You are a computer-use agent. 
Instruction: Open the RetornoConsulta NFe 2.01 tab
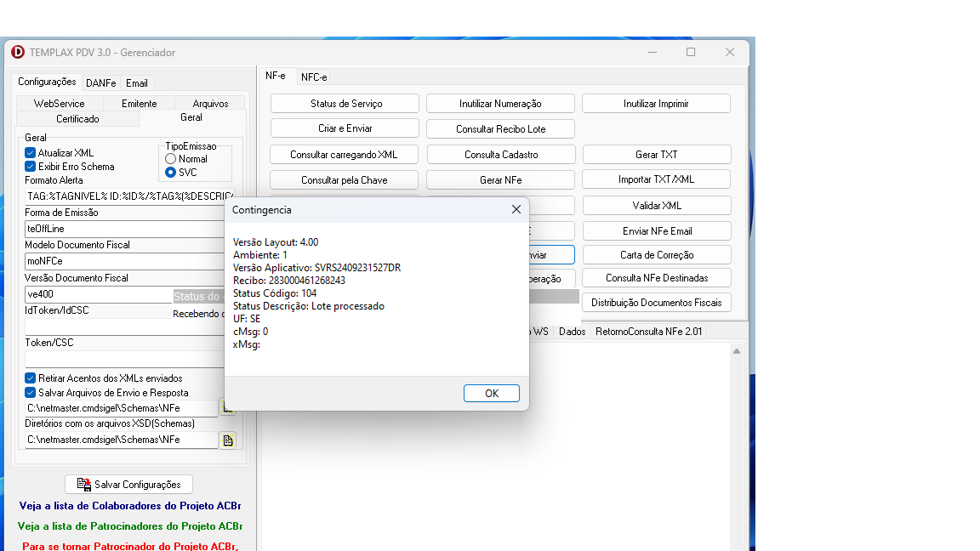tap(648, 332)
